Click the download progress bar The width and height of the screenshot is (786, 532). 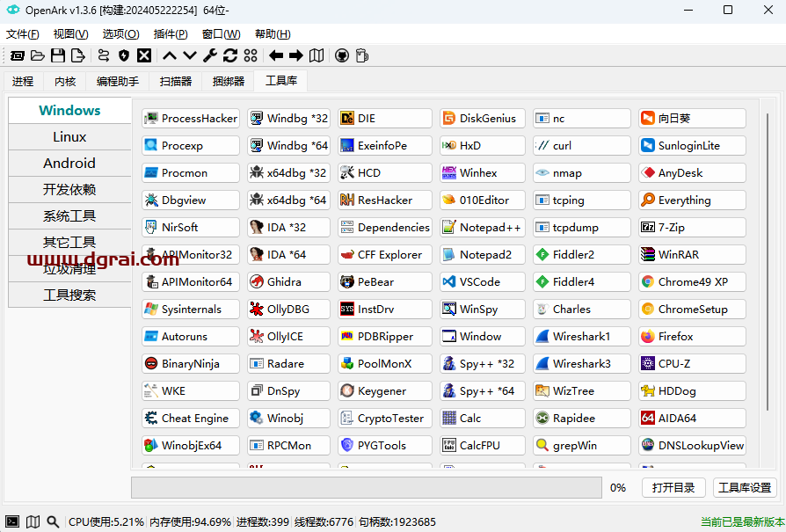[x=367, y=488]
